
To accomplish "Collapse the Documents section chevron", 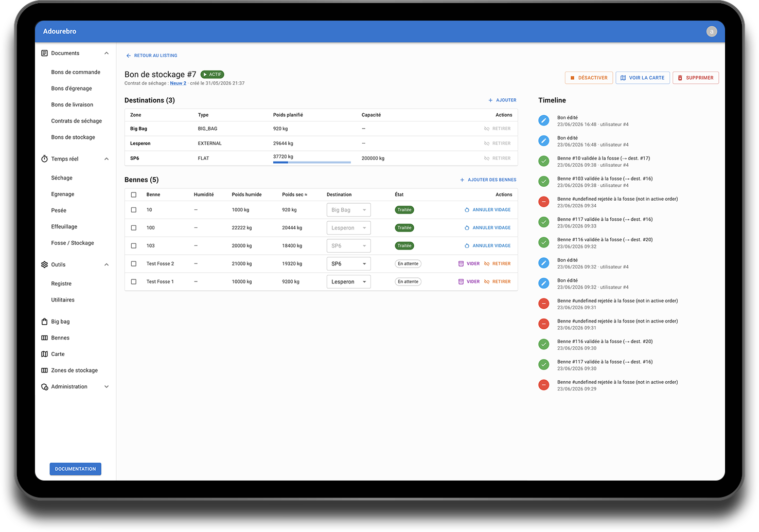I will [x=107, y=54].
